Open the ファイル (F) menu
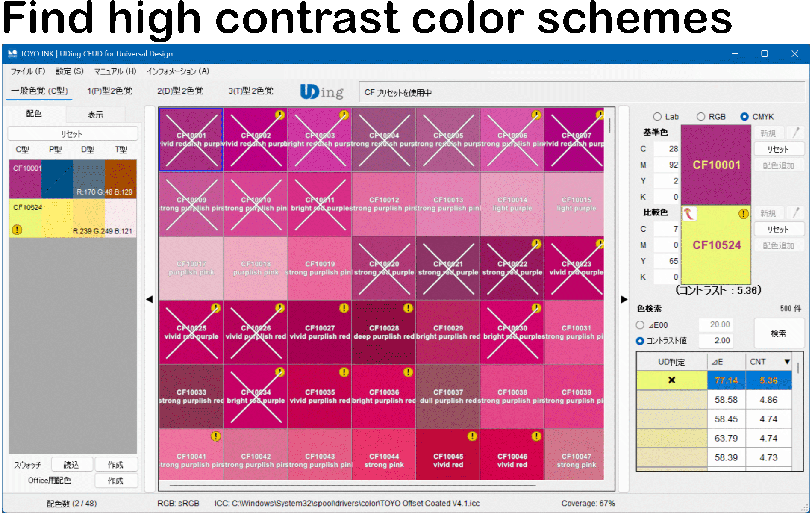Screen dimensions: 812x513 [x=28, y=71]
